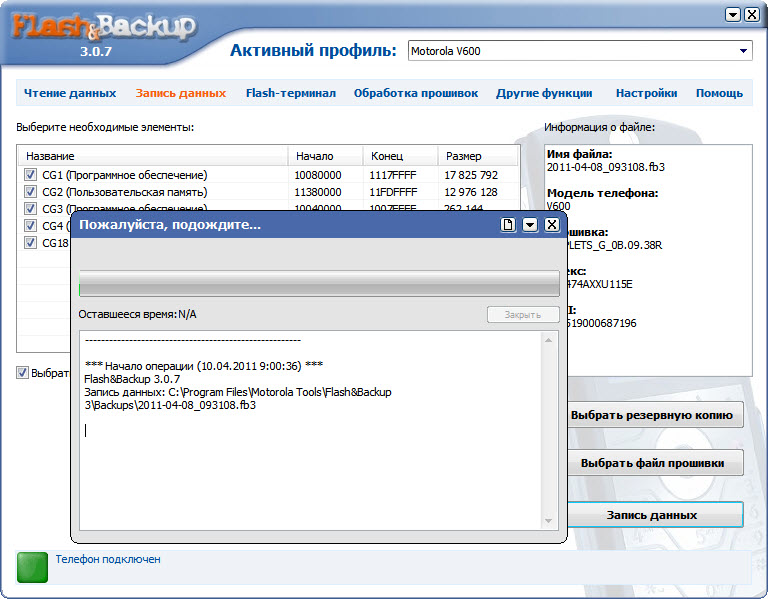Click the '11380000' start address cell
The width and height of the screenshot is (768, 599).
(x=318, y=192)
